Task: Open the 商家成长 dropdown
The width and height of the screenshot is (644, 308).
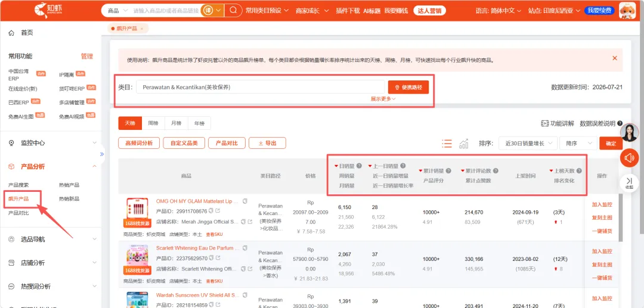Action: [x=311, y=11]
